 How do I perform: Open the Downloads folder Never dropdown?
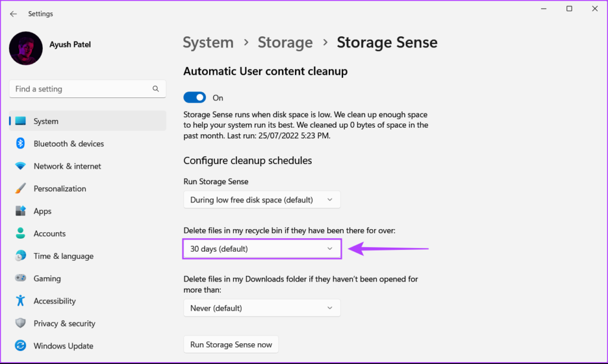click(x=262, y=308)
